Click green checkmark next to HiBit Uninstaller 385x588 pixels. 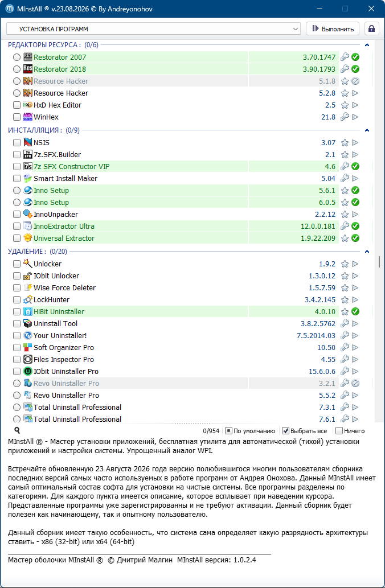pos(355,311)
